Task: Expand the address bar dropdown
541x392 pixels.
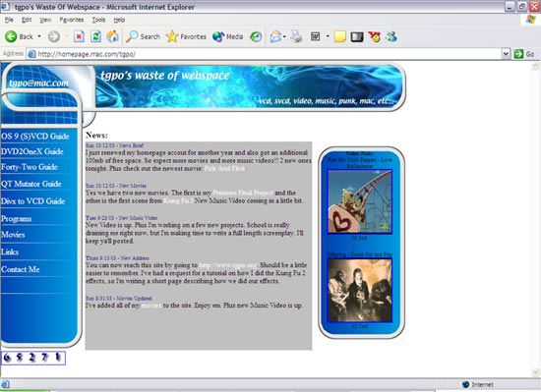Action: [506, 54]
